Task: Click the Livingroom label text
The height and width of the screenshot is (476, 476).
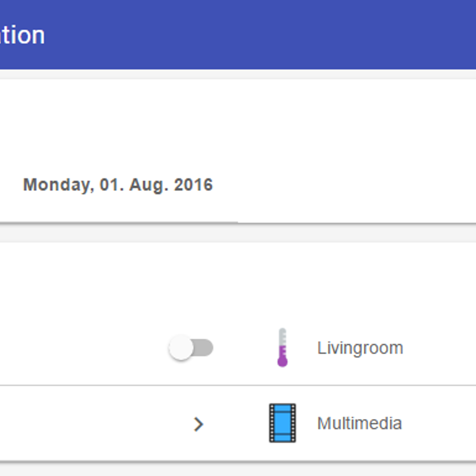Action: click(360, 348)
